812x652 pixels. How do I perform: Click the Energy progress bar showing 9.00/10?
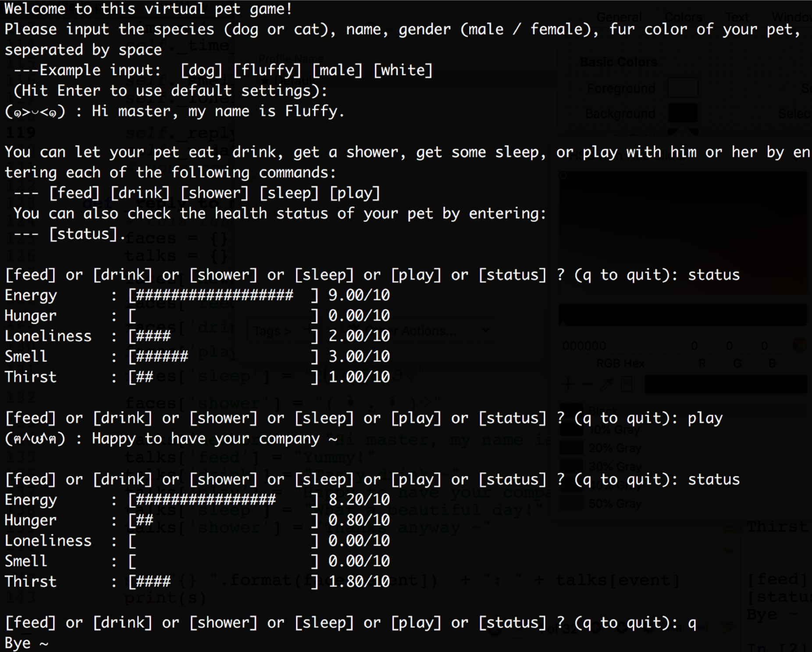click(223, 295)
